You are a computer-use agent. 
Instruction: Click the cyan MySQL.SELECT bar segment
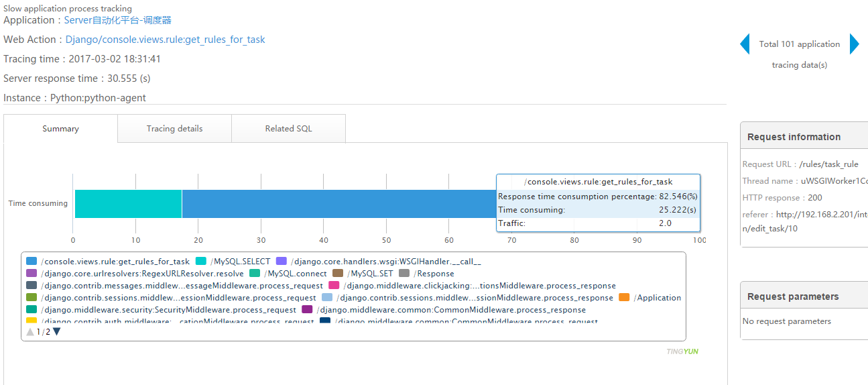(128, 204)
